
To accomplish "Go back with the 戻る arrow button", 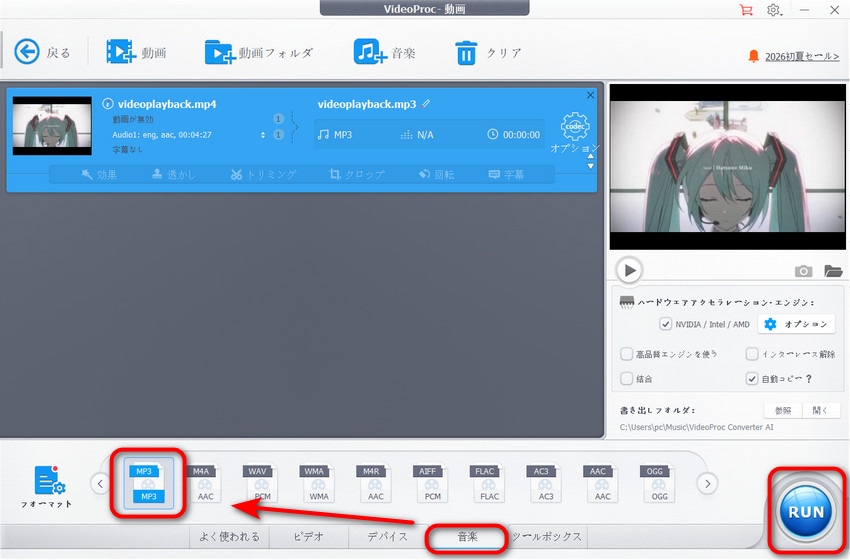I will (27, 52).
